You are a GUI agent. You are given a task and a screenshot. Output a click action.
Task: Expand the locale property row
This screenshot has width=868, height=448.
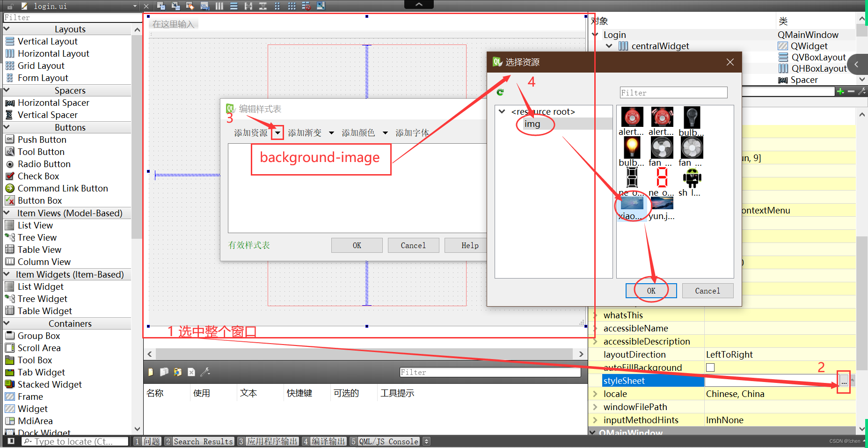coord(595,394)
